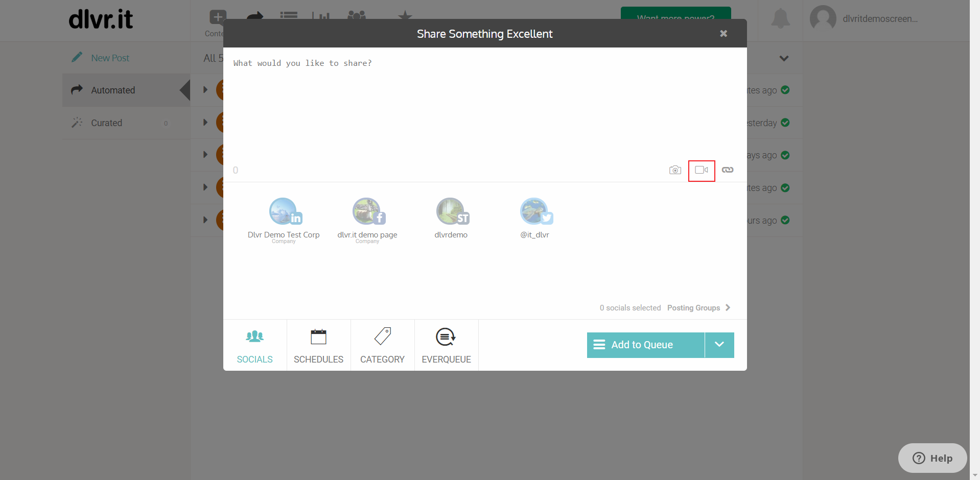
Task: Select Dlvr Demo Test Corp LinkedIn account
Action: [x=284, y=220]
